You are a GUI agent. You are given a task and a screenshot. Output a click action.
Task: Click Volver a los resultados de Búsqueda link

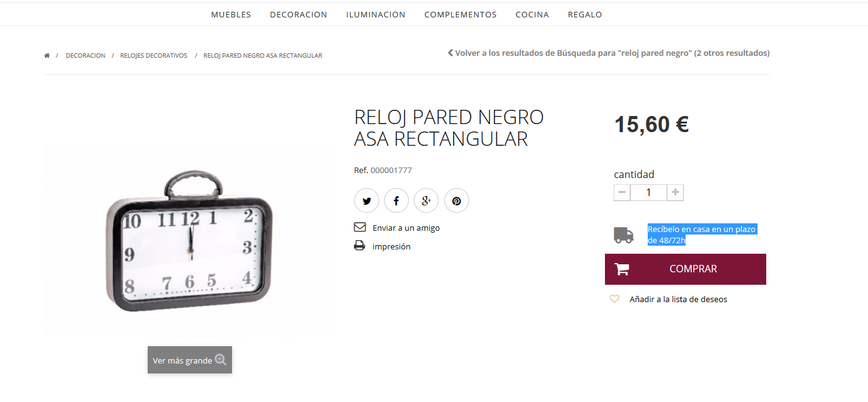point(609,53)
